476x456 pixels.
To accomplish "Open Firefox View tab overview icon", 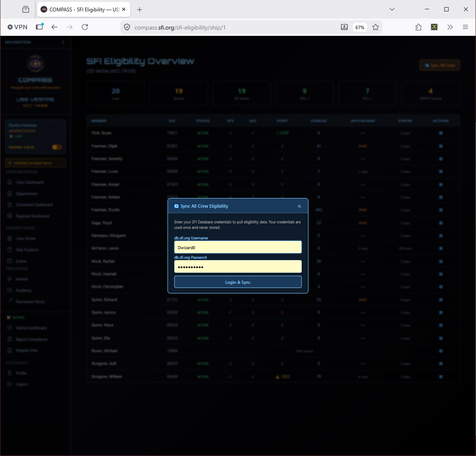I will point(26,9).
